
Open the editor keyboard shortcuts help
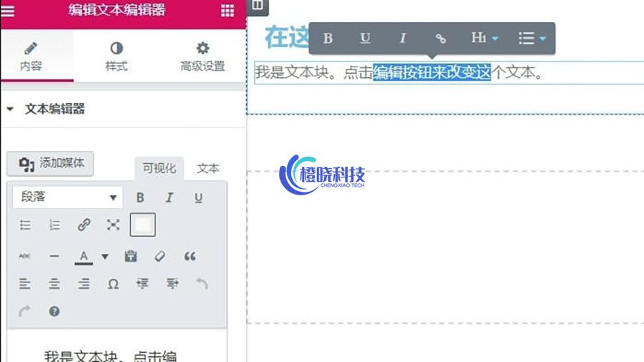(54, 311)
